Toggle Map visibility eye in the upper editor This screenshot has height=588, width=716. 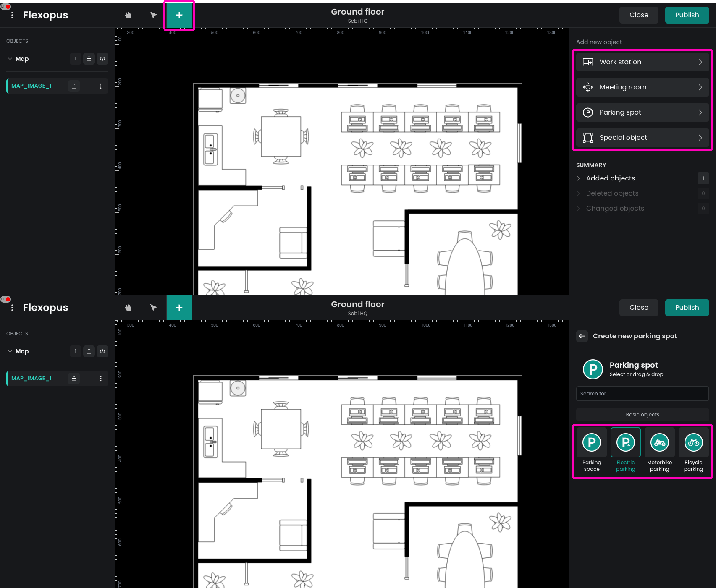pos(102,59)
